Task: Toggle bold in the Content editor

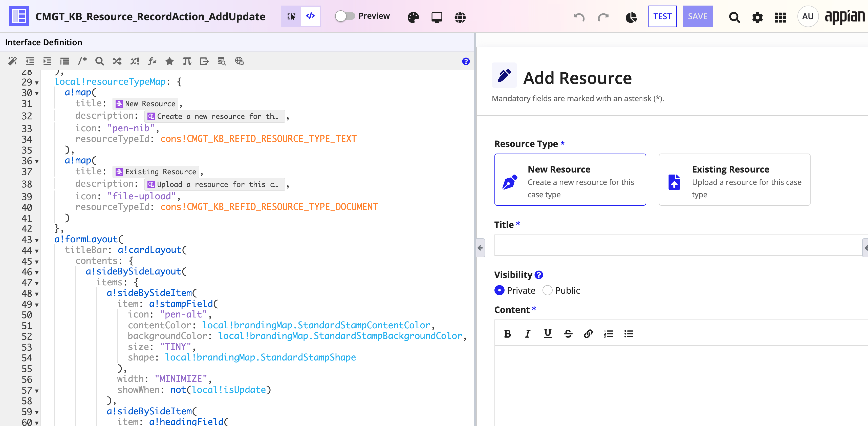Action: tap(507, 334)
